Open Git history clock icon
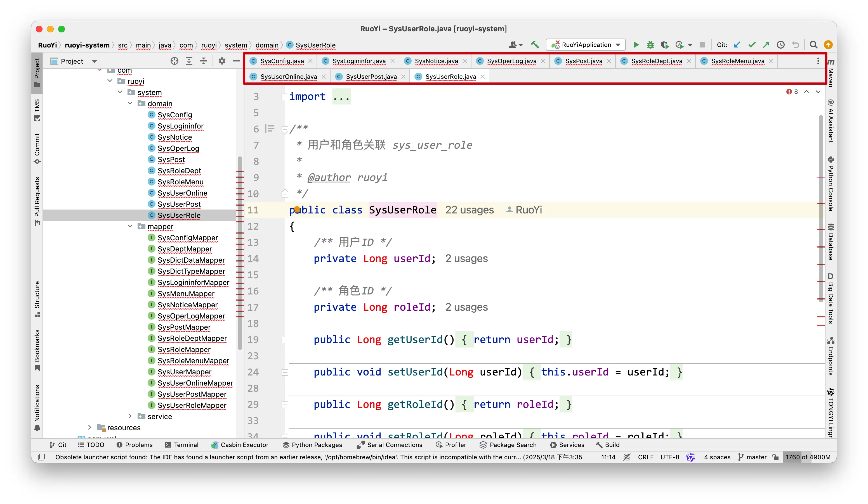This screenshot has width=868, height=504. point(780,45)
